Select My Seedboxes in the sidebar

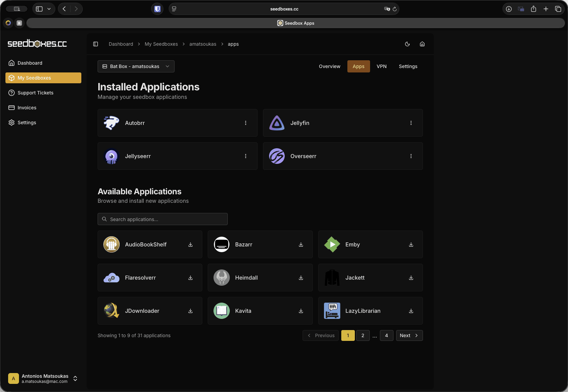(x=43, y=78)
